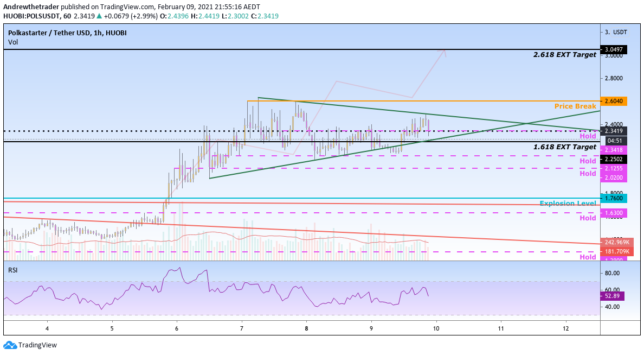Click the Vol indicator label
The height and width of the screenshot is (355, 644).
click(x=12, y=42)
